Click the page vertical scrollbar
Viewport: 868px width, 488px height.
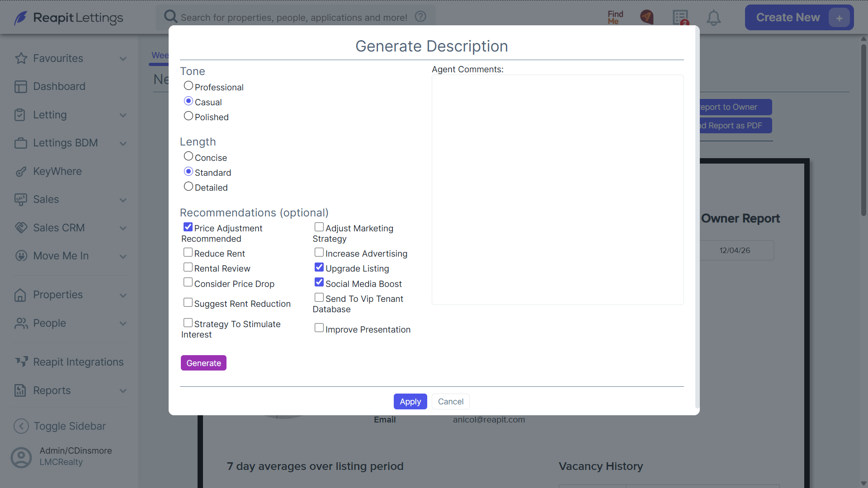(x=863, y=131)
